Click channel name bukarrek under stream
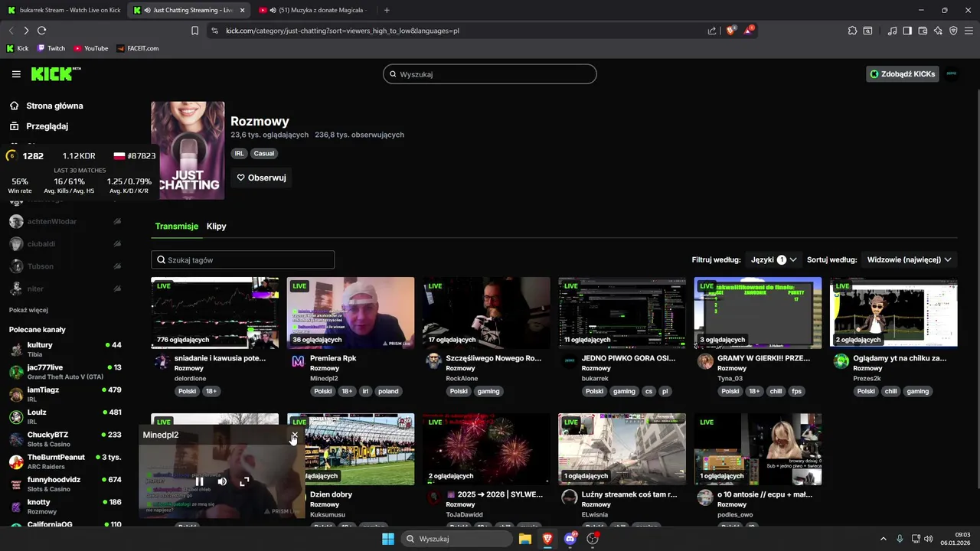Viewport: 980px width, 551px height. (x=595, y=378)
